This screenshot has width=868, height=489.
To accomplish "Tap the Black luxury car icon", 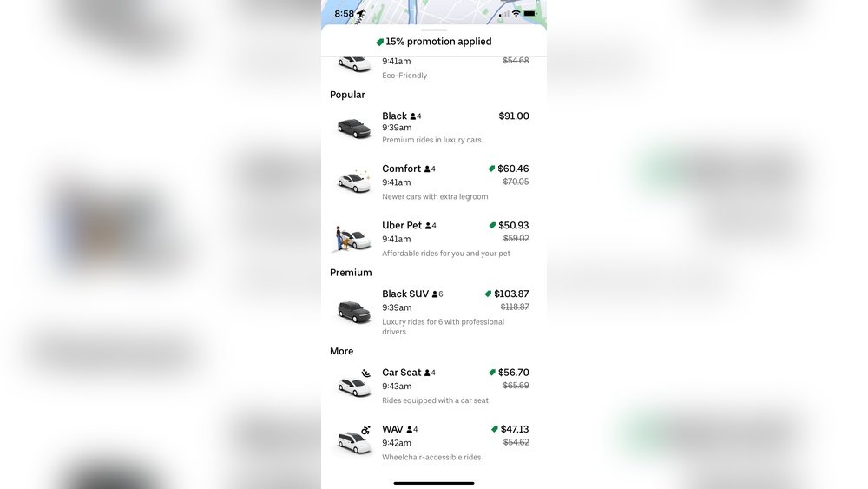I will 354,128.
